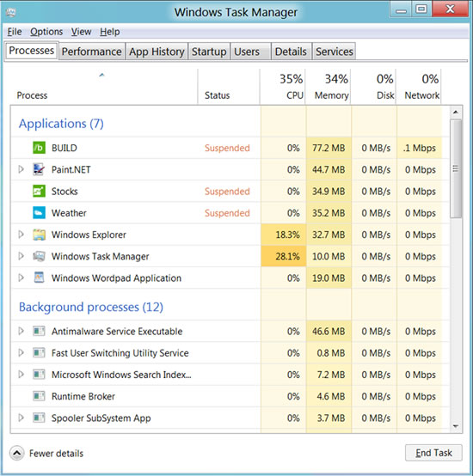Select the Stocks app icon
473x476 pixels.
click(39, 192)
